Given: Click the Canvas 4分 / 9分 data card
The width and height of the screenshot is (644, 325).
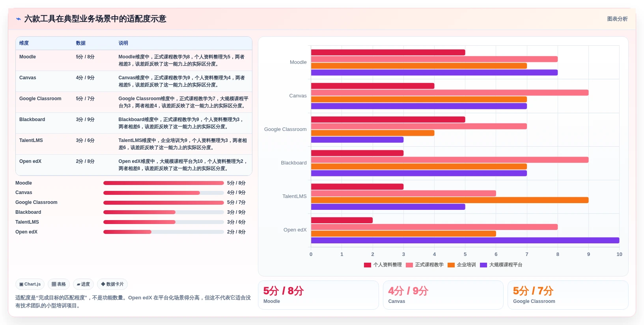Looking at the screenshot, I should point(443,295).
